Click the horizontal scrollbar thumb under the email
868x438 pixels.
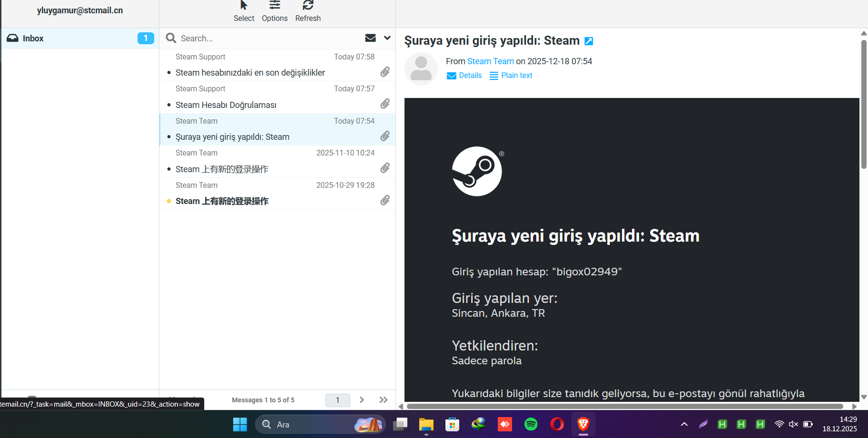tap(625, 406)
